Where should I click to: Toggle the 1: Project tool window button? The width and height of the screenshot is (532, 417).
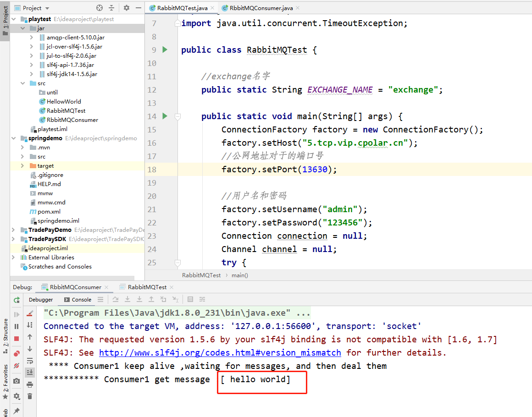point(6,20)
